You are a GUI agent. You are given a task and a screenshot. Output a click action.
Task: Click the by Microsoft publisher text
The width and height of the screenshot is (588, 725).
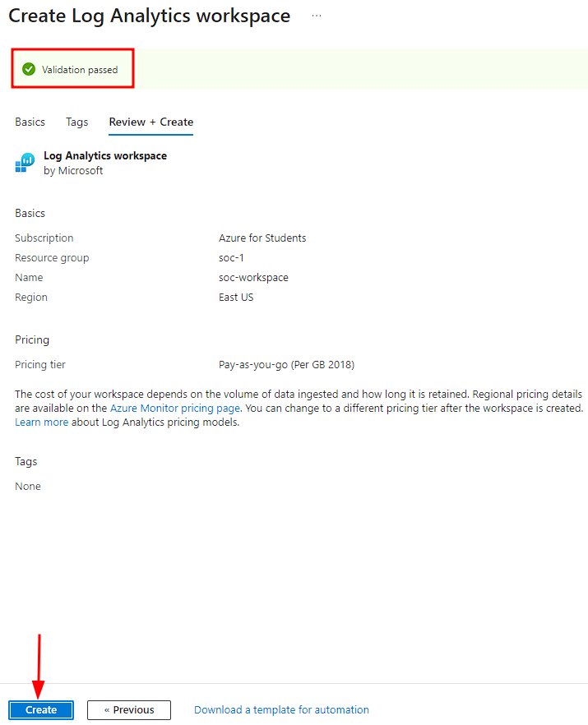click(x=73, y=171)
